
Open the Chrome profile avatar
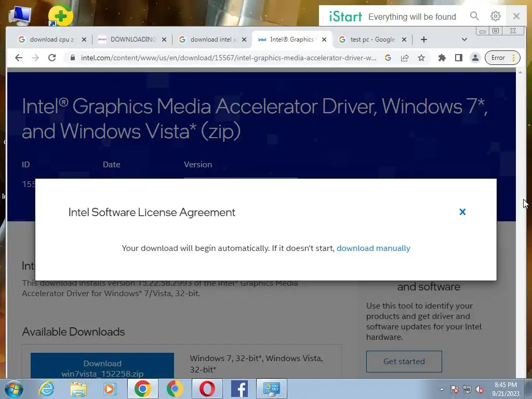[x=475, y=58]
